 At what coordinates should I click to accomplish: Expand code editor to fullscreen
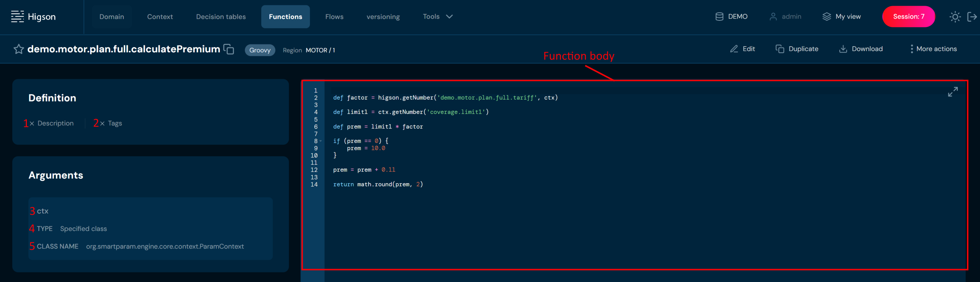click(952, 92)
